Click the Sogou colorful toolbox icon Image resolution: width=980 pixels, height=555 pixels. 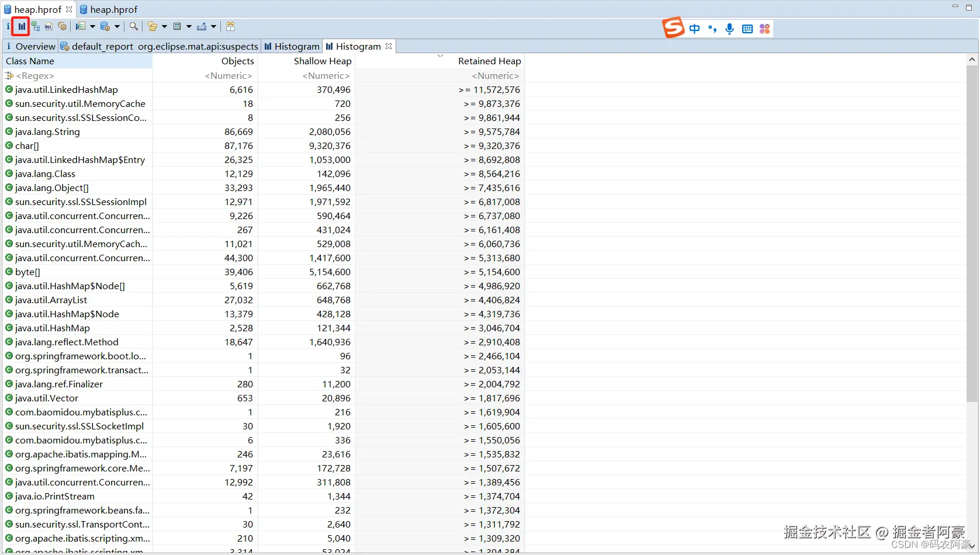tap(764, 29)
